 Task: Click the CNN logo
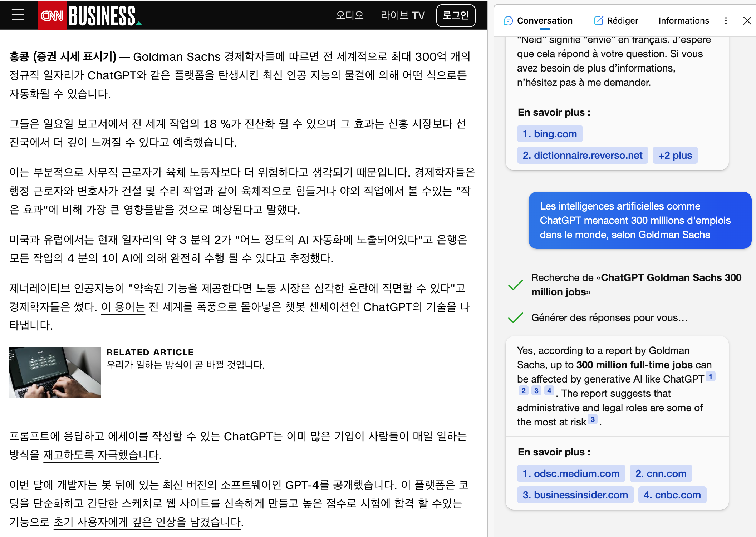pos(52,15)
